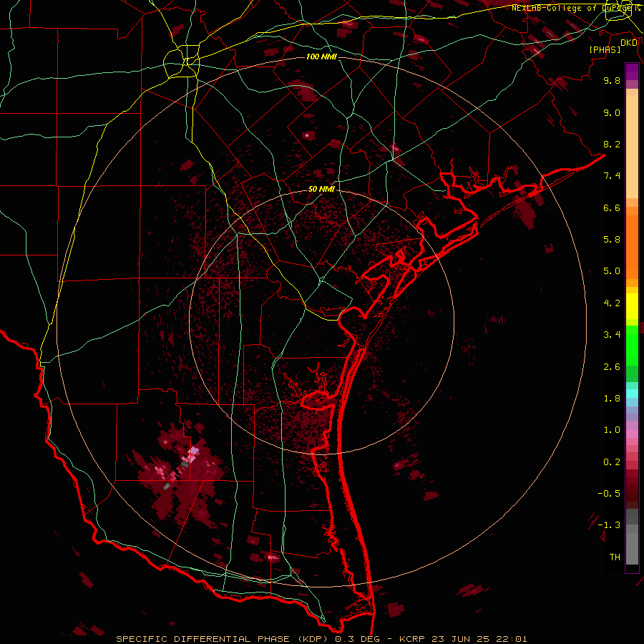Viewport: 644px width, 644px height.
Task: Click the 9.0 value on the color scale
Action: [612, 112]
